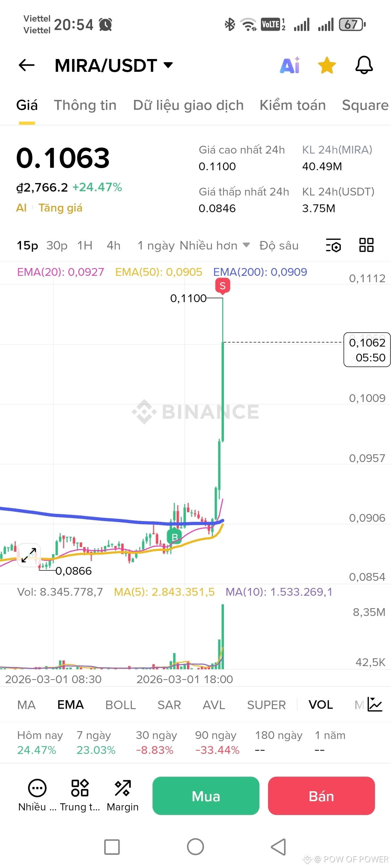Expand chart to fullscreen
The height and width of the screenshot is (868, 391).
(29, 555)
